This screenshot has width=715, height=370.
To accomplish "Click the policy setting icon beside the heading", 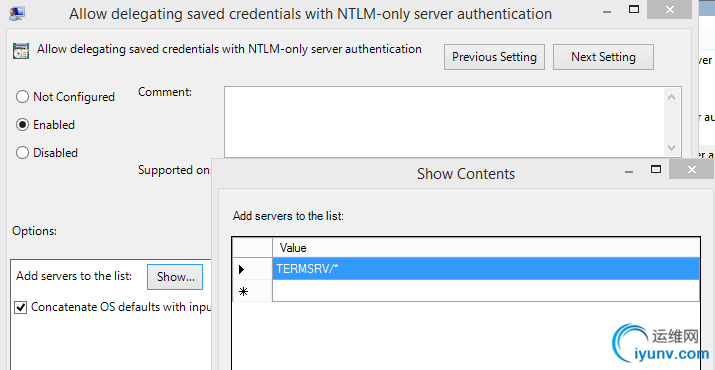I will coord(21,52).
